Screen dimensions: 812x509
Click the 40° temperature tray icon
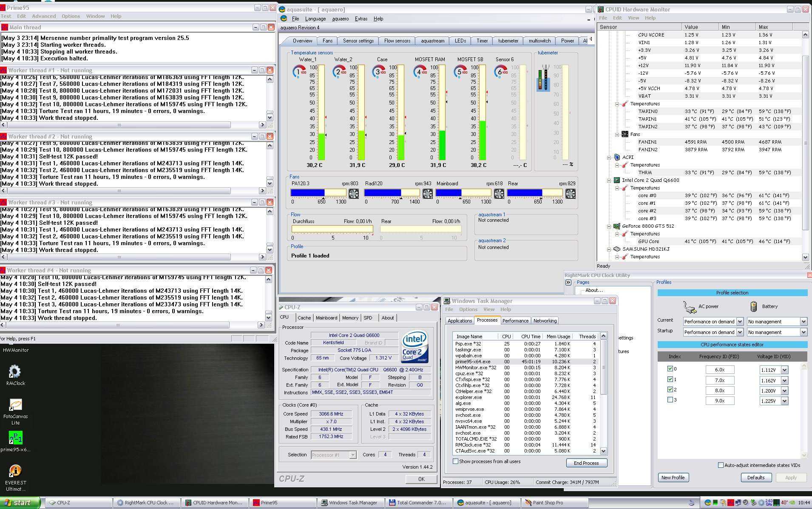[784, 503]
